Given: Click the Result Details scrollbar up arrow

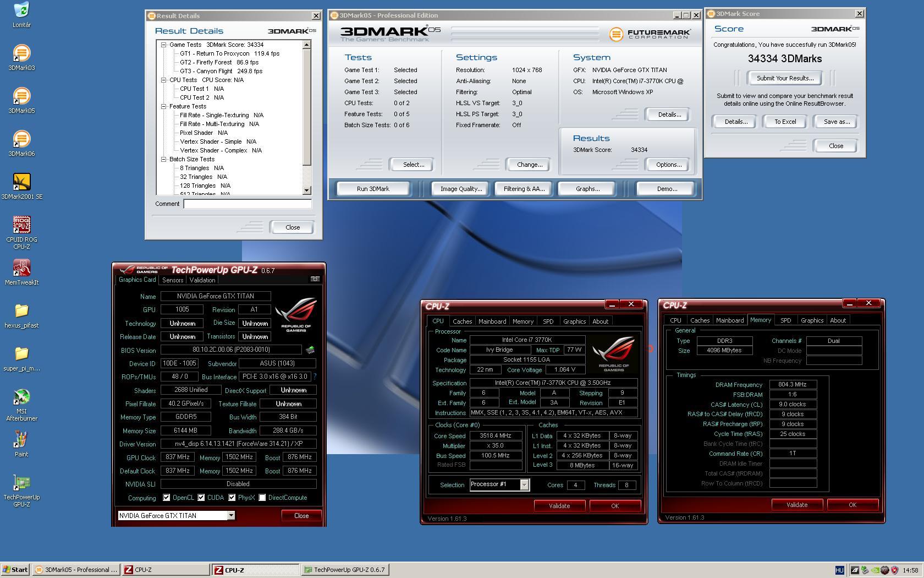Looking at the screenshot, I should (307, 45).
